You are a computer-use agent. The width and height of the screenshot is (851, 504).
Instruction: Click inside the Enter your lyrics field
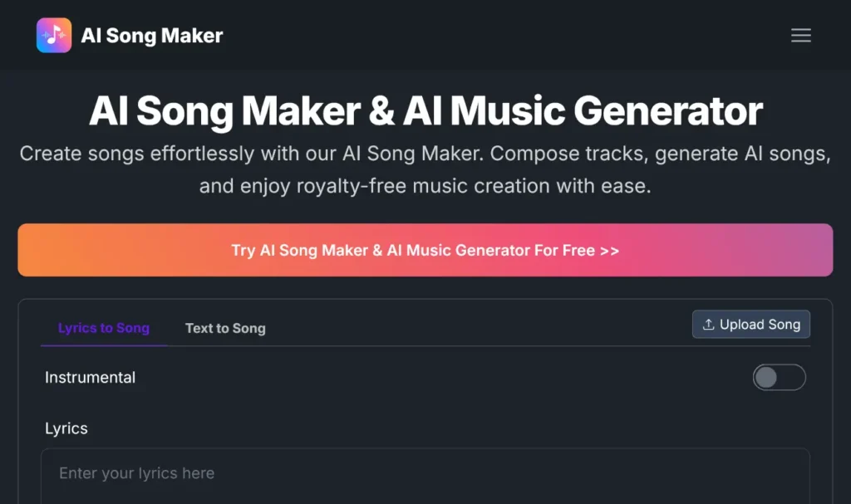(425, 473)
